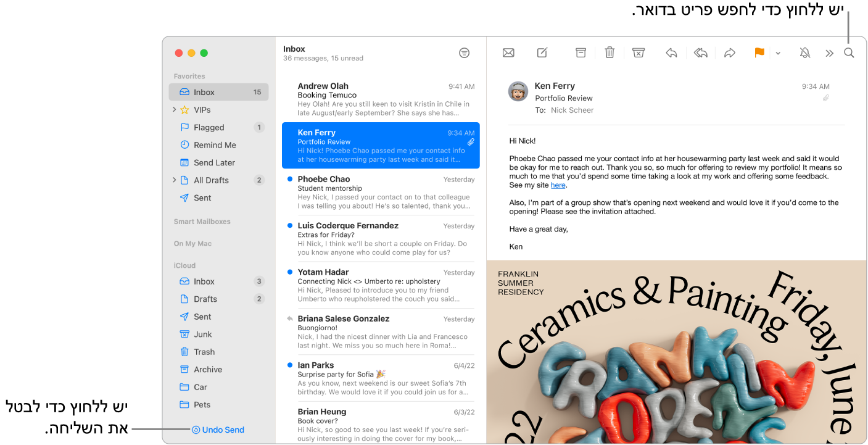Open the Junk mailbox
868x445 pixels.
click(x=218, y=335)
